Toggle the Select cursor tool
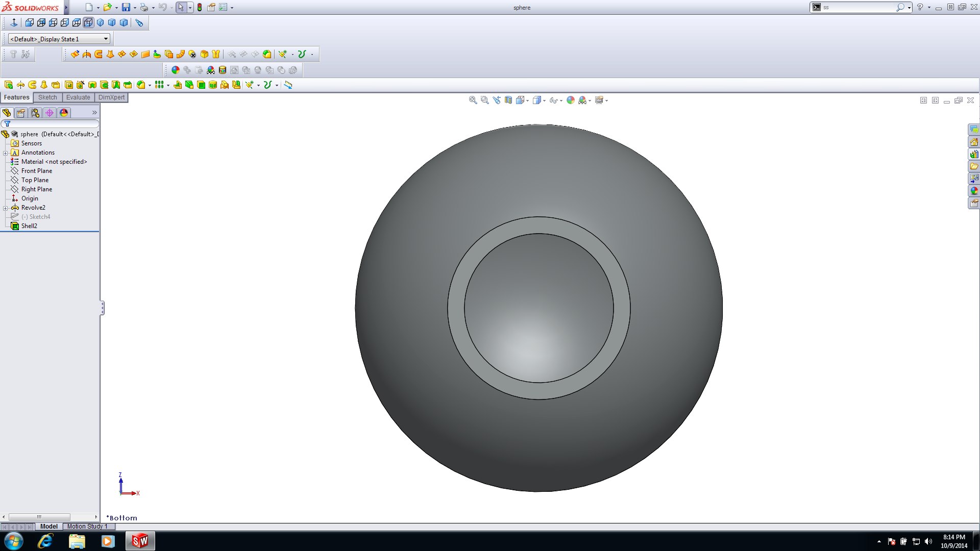980x551 pixels. pos(181,7)
